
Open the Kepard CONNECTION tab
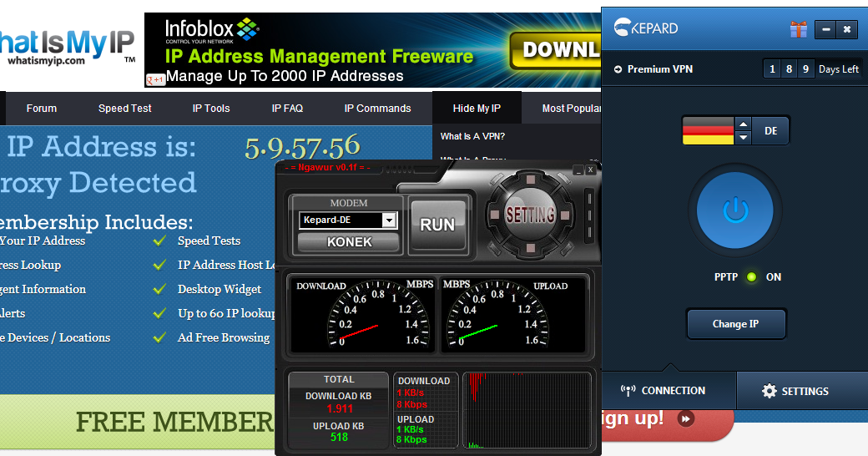[669, 391]
